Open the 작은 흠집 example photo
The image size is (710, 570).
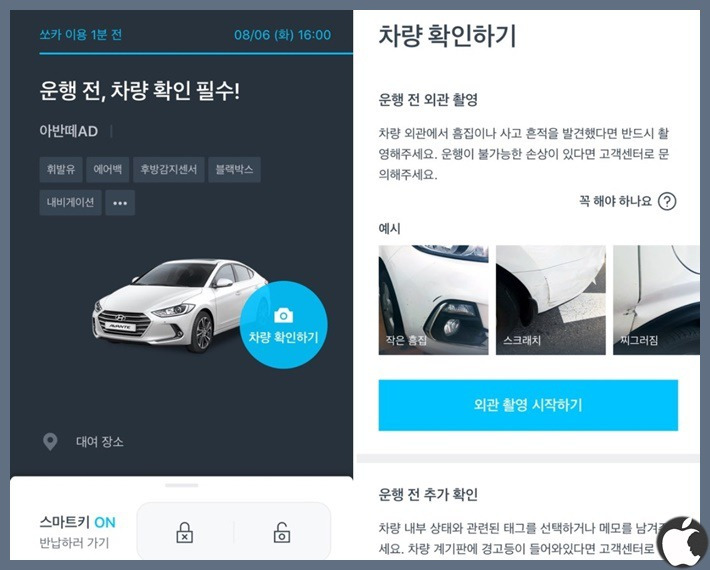[x=433, y=300]
